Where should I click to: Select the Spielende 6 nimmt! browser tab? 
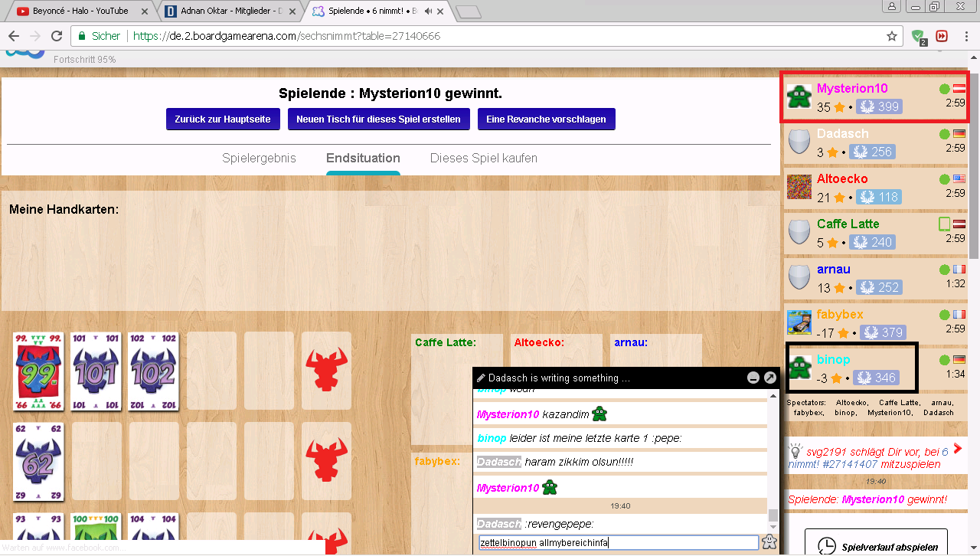tap(379, 11)
